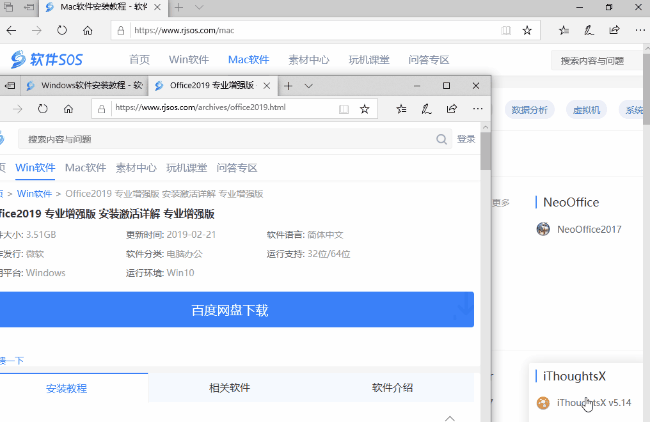The image size is (650, 422).
Task: Show tab previews dropdown in back Mac window
Action: [x=199, y=7]
